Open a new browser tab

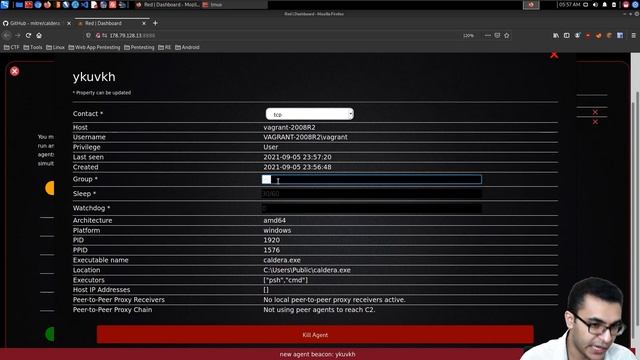click(x=155, y=23)
